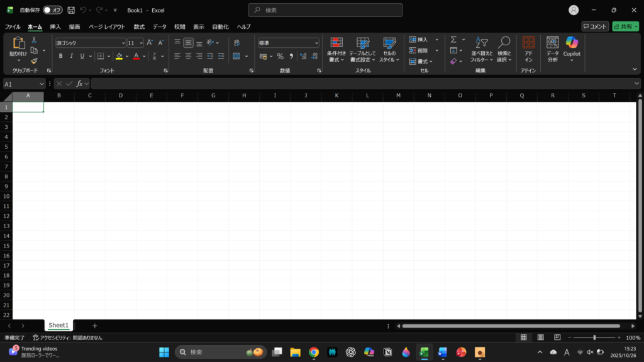Viewport: 644px width, 362px height.
Task: Click the center align icon
Action: click(188, 56)
